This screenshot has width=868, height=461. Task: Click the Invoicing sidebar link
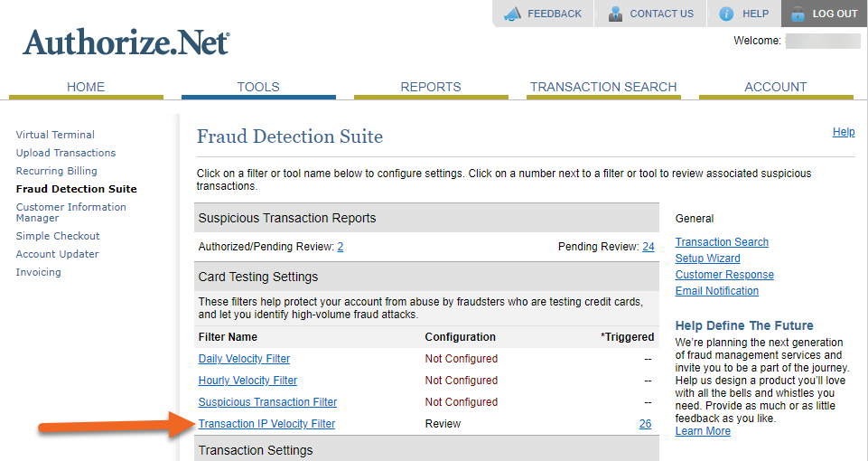[39, 272]
